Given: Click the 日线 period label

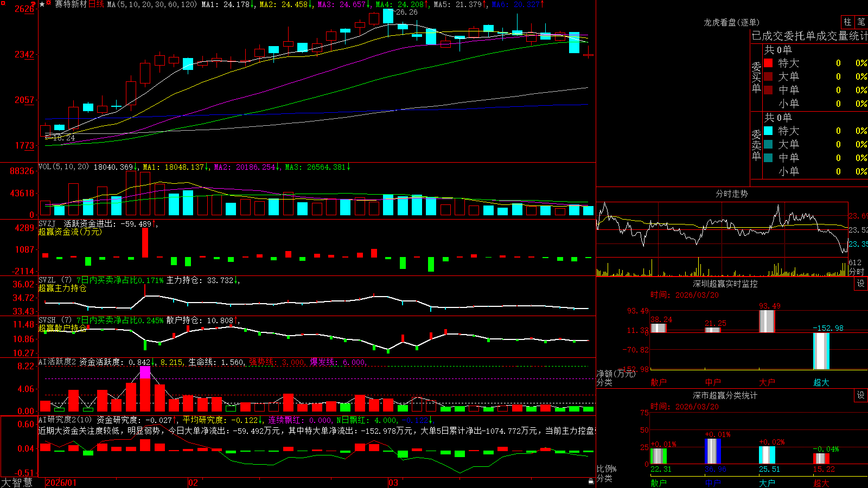Looking at the screenshot, I should click(x=96, y=4).
